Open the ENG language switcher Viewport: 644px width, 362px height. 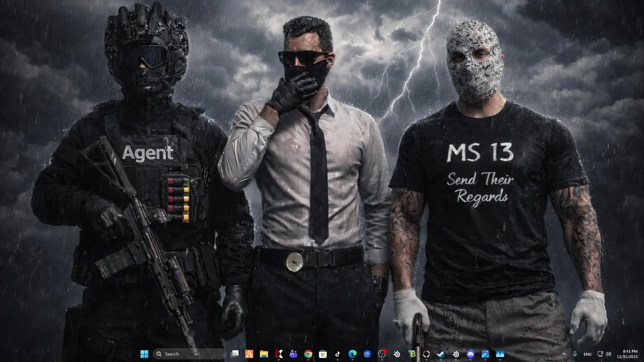point(588,354)
